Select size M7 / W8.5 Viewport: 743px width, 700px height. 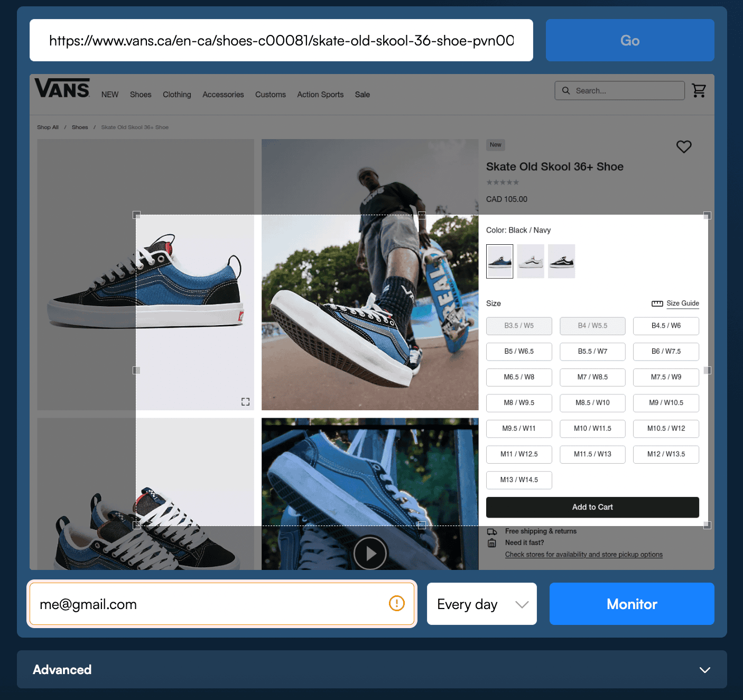pos(592,377)
